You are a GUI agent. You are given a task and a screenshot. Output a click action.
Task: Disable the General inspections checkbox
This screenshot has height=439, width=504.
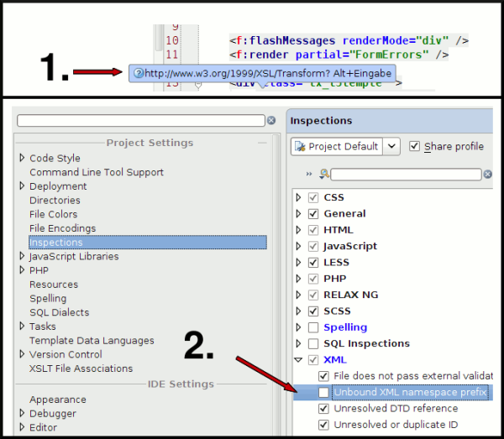point(313,213)
